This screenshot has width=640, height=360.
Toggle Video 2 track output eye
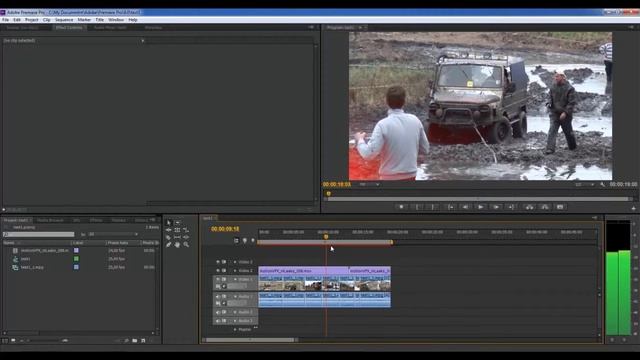[218, 271]
